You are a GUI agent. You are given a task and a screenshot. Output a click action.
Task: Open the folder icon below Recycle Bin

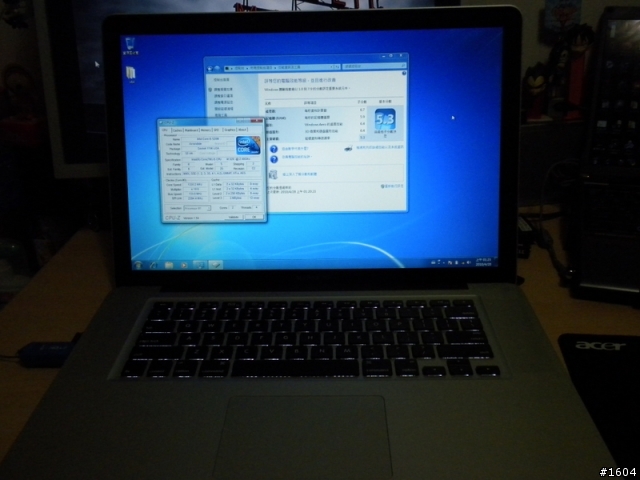pos(131,74)
